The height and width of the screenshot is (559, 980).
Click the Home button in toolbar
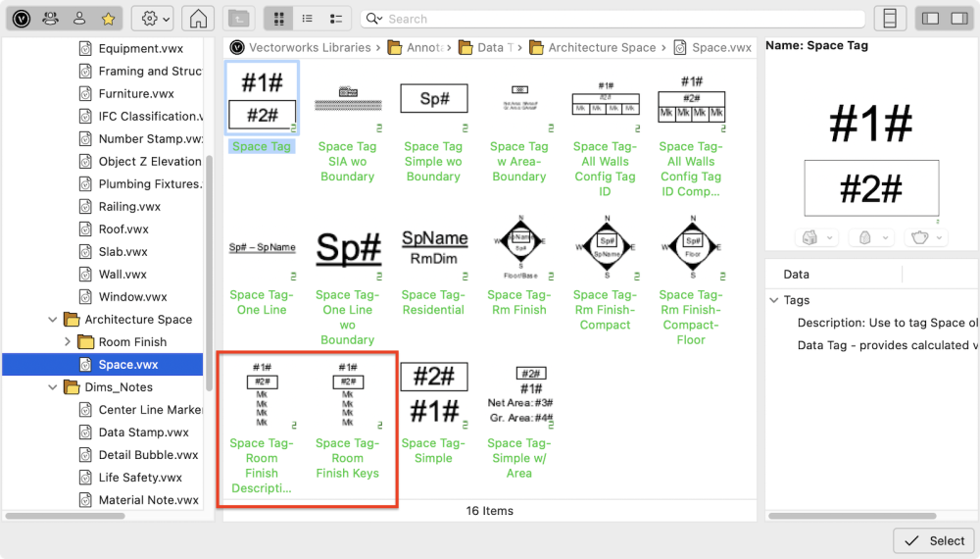click(197, 19)
